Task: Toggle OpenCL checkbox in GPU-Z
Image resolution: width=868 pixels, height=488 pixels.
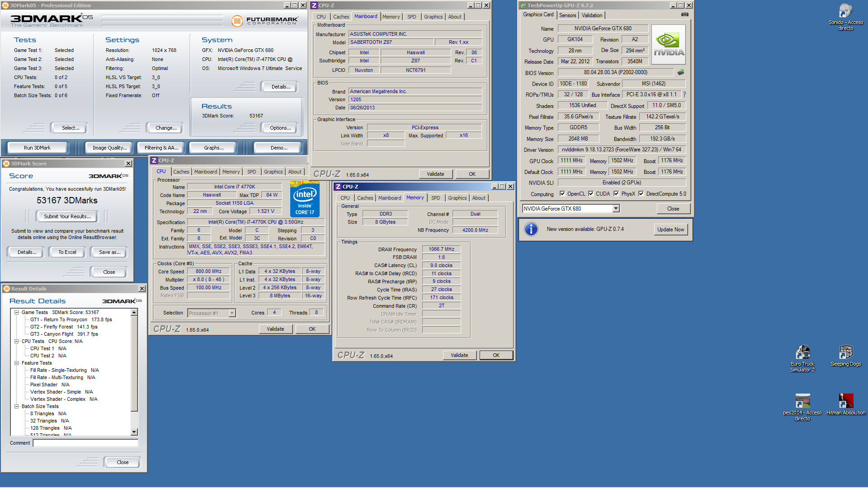Action: click(x=562, y=194)
